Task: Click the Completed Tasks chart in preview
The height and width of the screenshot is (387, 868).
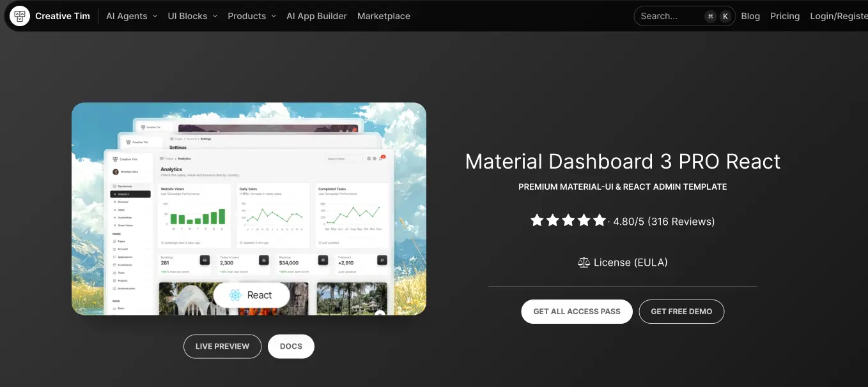Action: 352,216
